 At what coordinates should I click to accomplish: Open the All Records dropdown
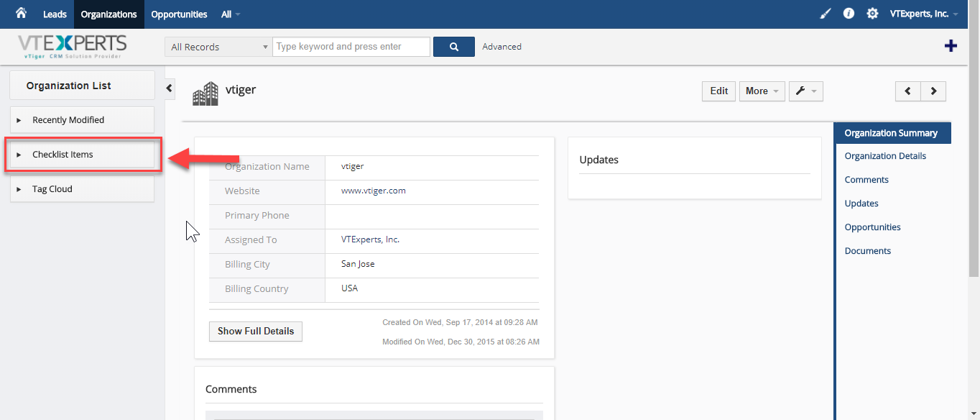218,47
